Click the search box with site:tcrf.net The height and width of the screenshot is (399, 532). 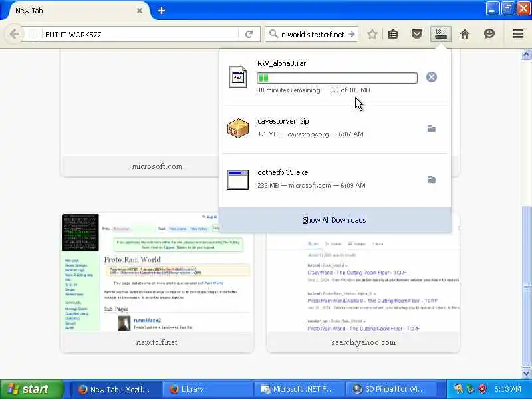pyautogui.click(x=313, y=35)
